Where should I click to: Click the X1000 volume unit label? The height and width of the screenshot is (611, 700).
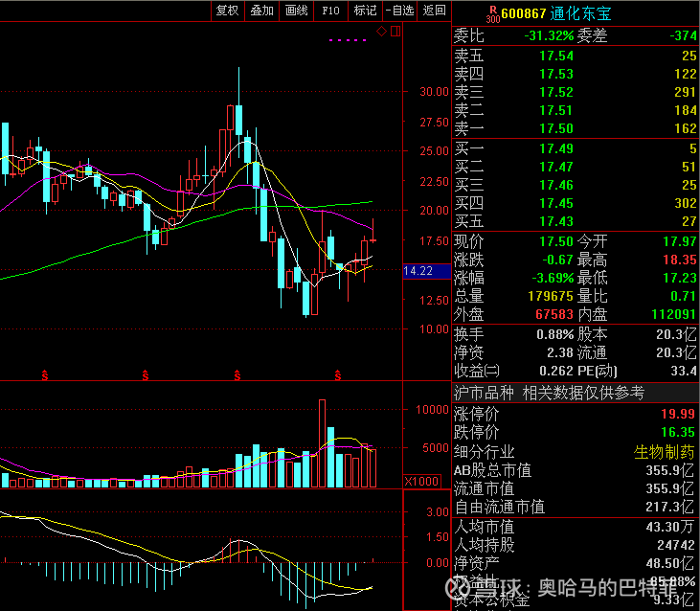pyautogui.click(x=422, y=481)
